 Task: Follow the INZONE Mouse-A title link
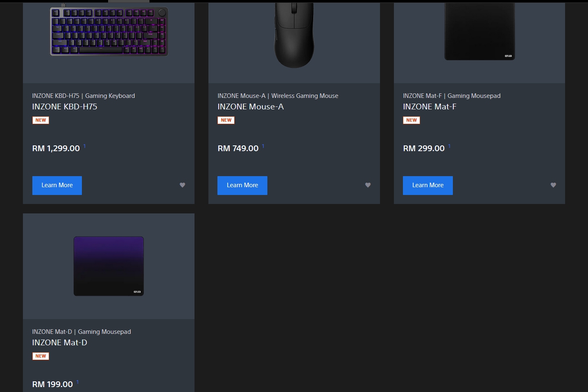[x=251, y=106]
